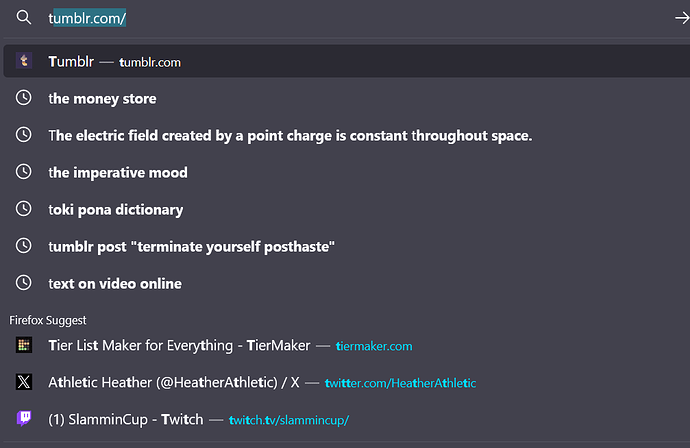
Task: Open the twitch.tv/slammincup/ link
Action: coord(289,420)
